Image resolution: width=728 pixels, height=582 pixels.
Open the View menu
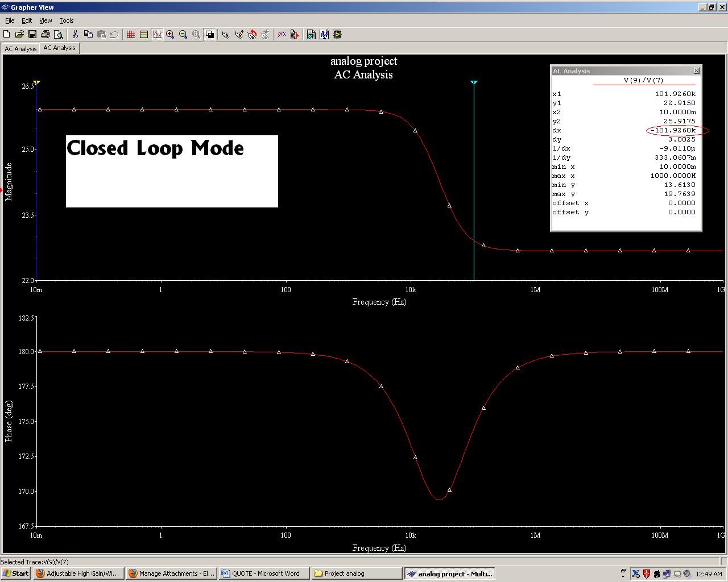45,20
